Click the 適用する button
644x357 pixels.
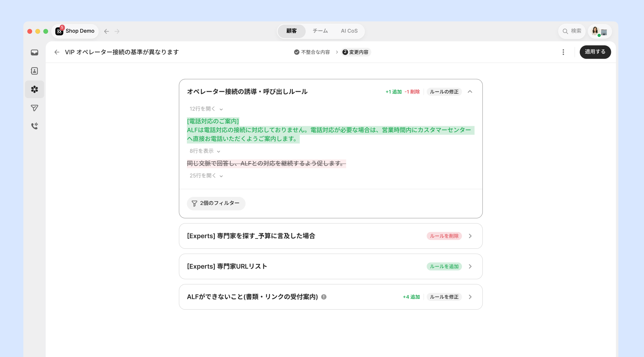(595, 52)
